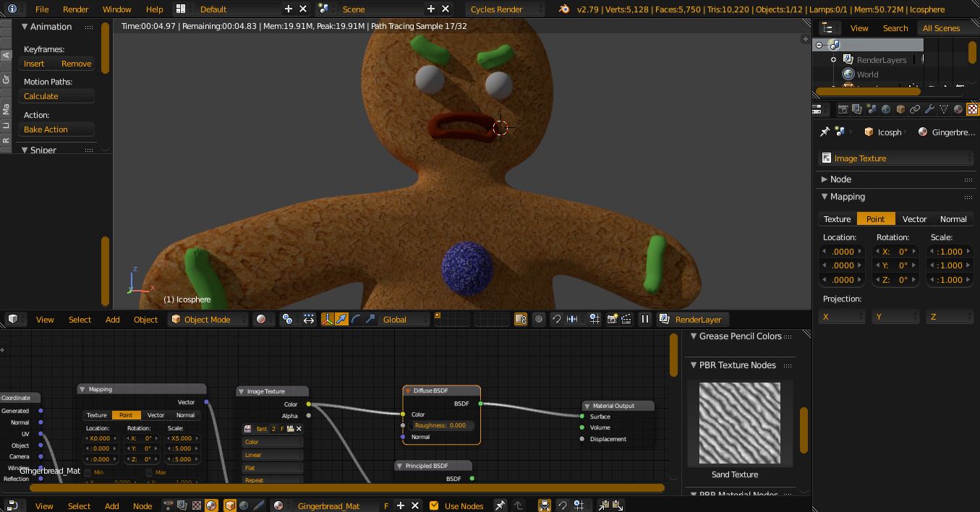Open the Object properties tab cube icon
The width and height of the screenshot is (980, 512).
pyautogui.click(x=900, y=109)
